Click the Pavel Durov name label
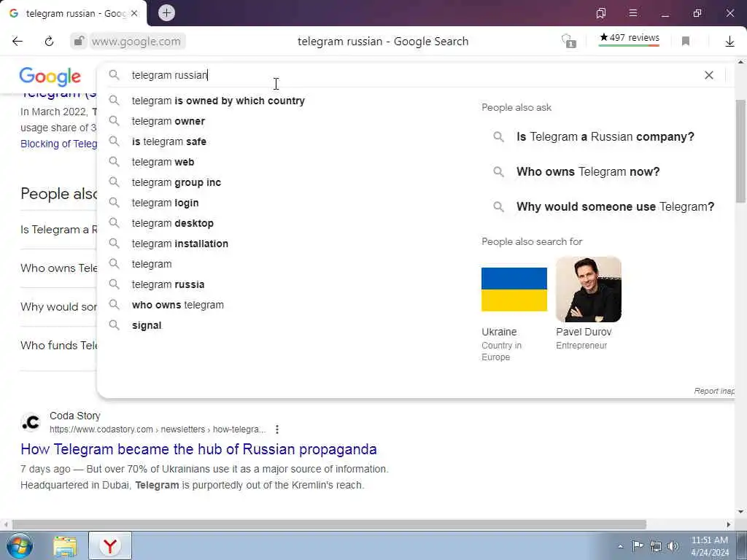 pyautogui.click(x=584, y=332)
